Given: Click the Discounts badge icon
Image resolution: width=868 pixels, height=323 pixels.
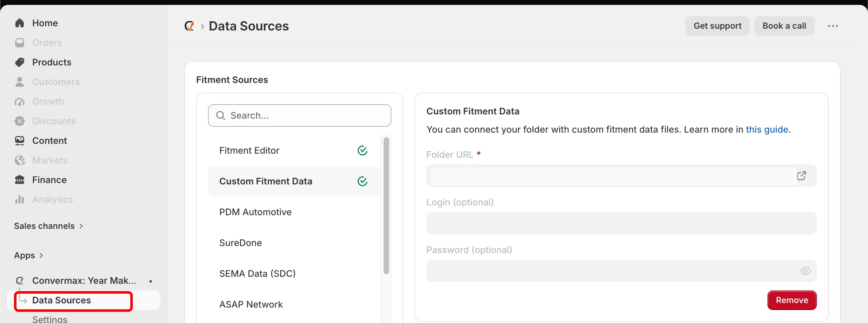Looking at the screenshot, I should 20,121.
